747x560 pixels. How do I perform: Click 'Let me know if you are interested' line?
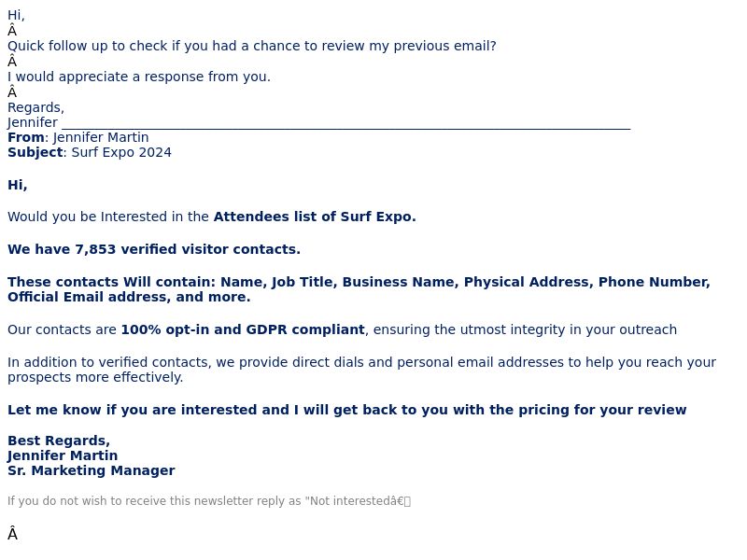(346, 410)
